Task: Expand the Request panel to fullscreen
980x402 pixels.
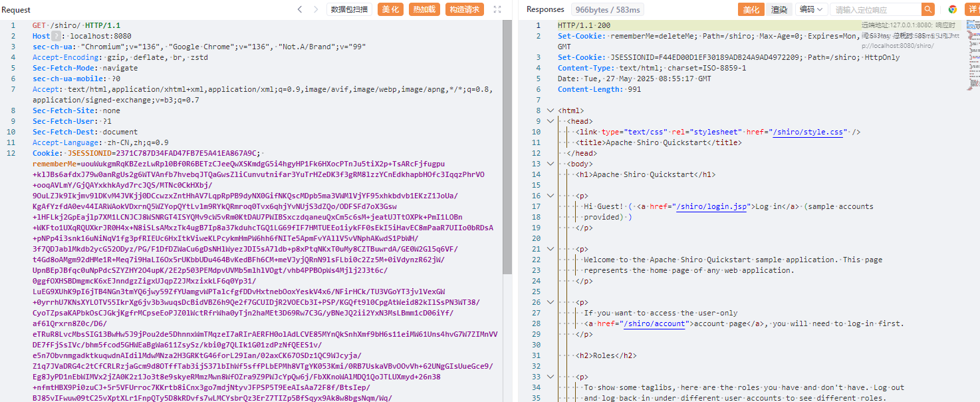Action: (x=497, y=9)
